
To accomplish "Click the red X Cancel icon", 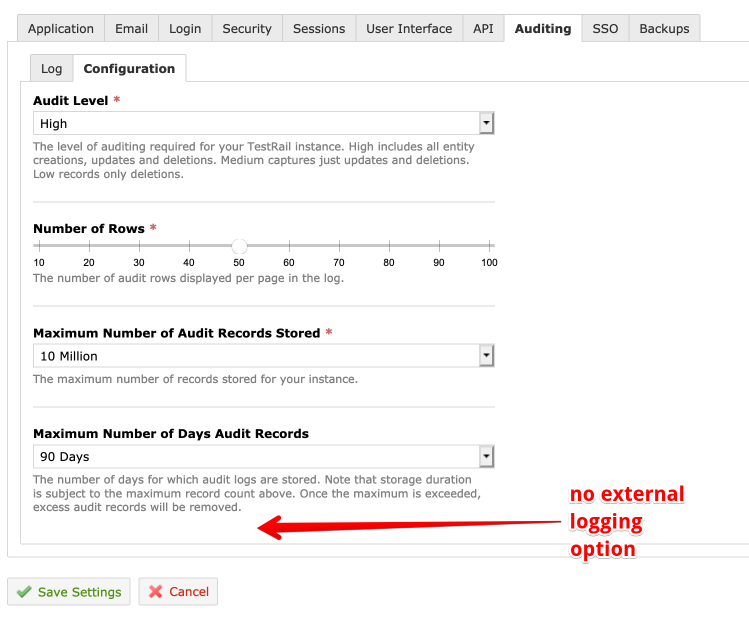I will click(x=156, y=592).
